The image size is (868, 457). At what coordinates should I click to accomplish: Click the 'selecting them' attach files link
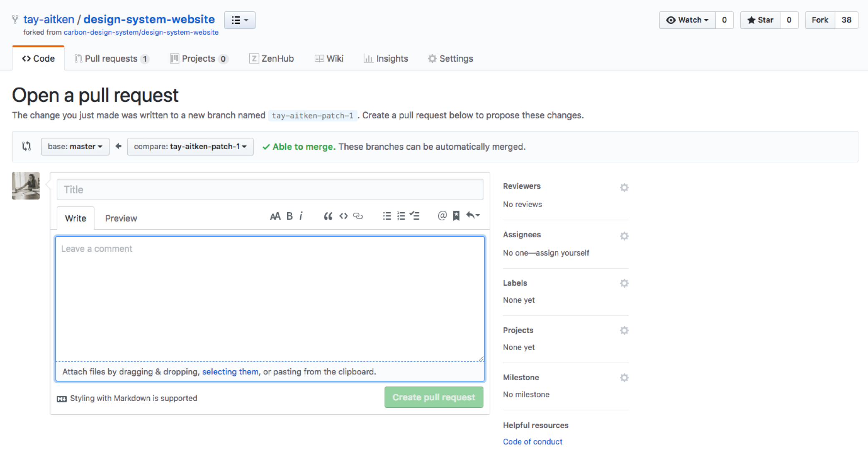pos(230,372)
